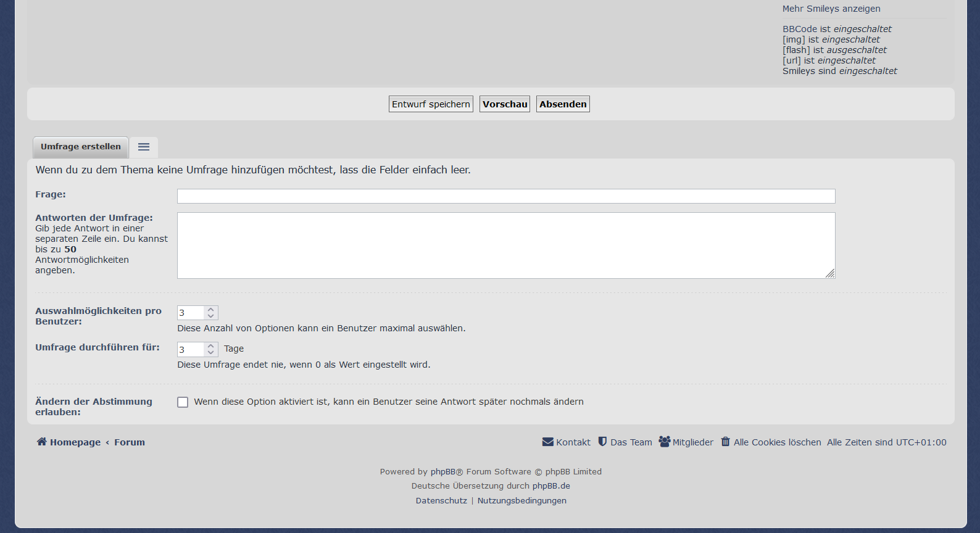Click into the Frage input field
The width and height of the screenshot is (980, 533).
point(506,196)
